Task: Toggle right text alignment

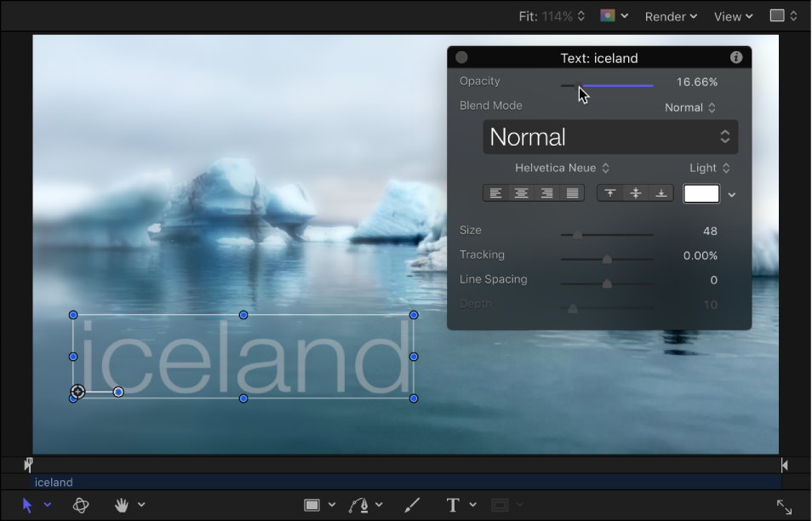Action: coord(546,193)
